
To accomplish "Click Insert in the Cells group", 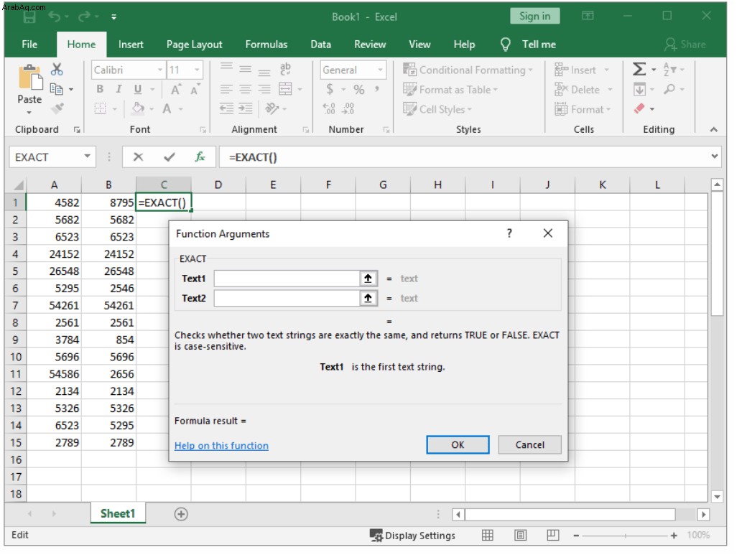I will point(582,70).
